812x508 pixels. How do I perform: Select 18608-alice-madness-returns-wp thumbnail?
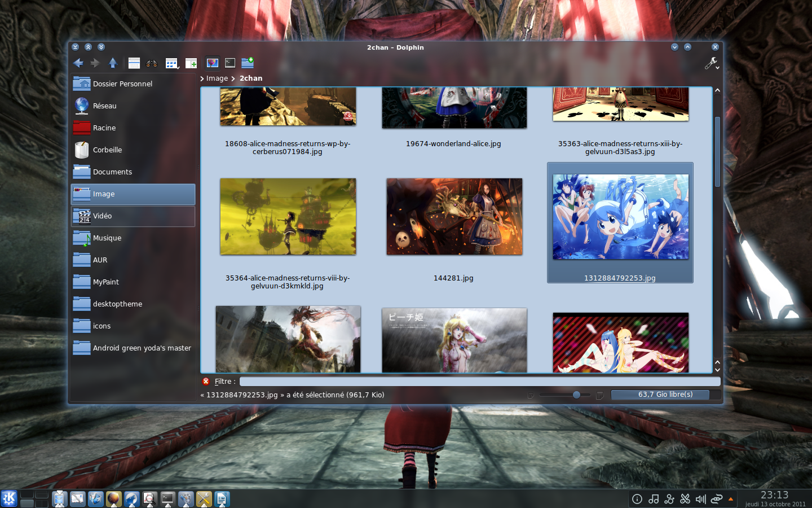288,106
